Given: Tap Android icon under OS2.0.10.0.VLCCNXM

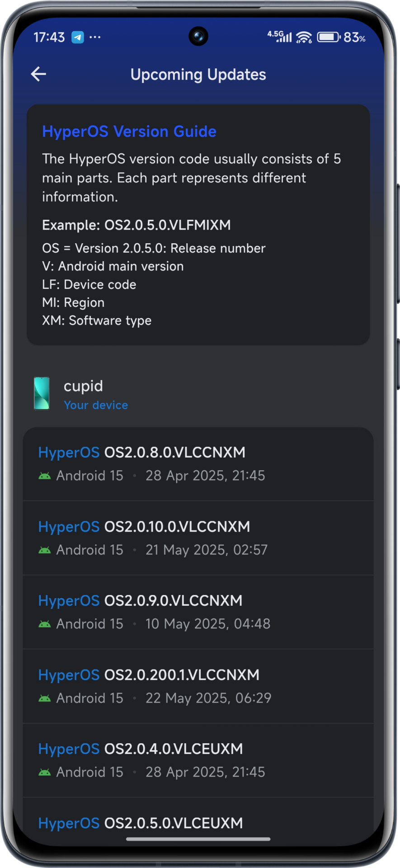Looking at the screenshot, I should point(45,550).
